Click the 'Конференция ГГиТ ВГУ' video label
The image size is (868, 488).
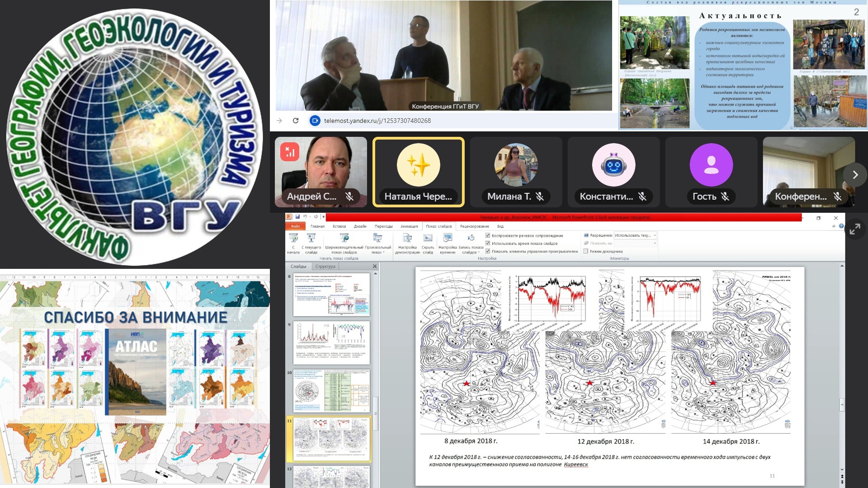pos(445,107)
